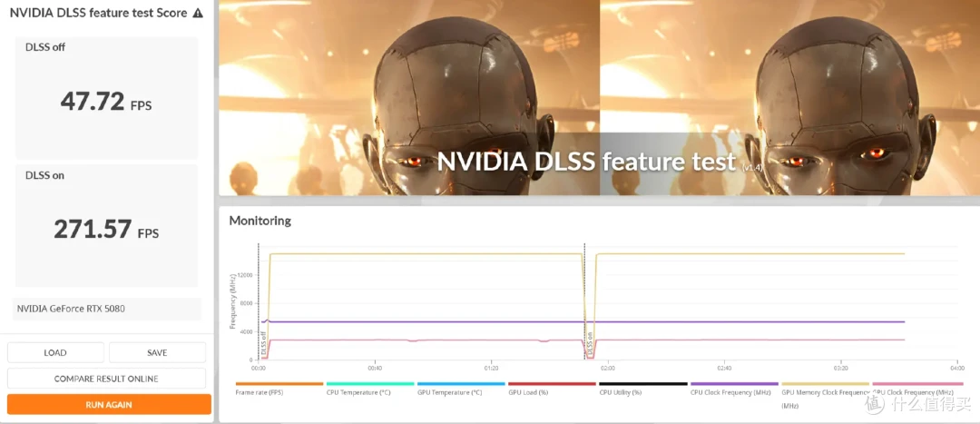The height and width of the screenshot is (424, 980).
Task: Click the SAVE button
Action: (x=157, y=352)
